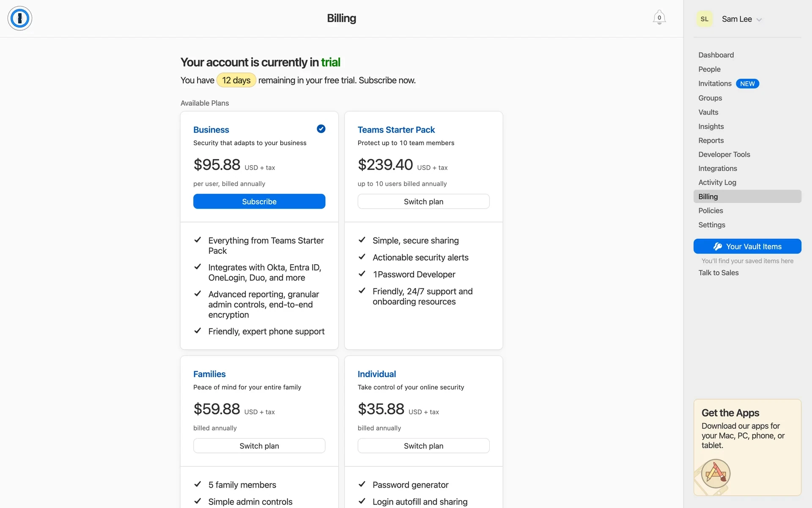Subscribe to the Business plan
The image size is (812, 508).
(259, 202)
